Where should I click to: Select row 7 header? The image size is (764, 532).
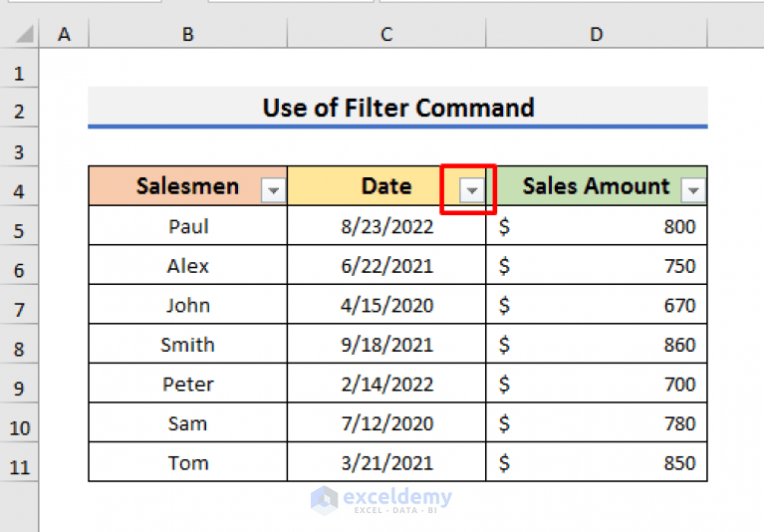19,305
